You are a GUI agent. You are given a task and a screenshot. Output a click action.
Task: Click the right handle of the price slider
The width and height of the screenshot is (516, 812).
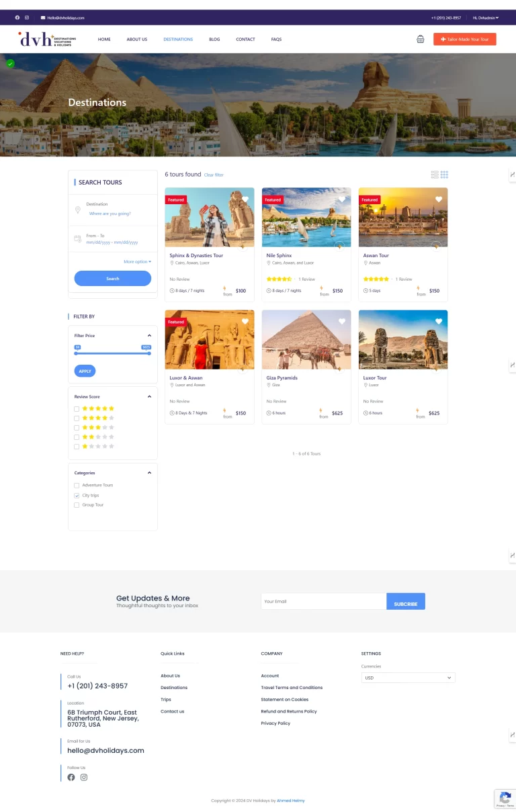[x=149, y=353]
